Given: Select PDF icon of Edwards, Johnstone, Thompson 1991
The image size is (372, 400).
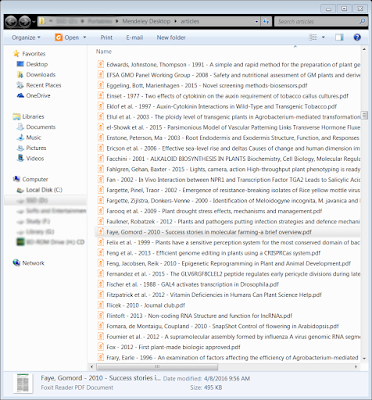Looking at the screenshot, I should coord(101,64).
